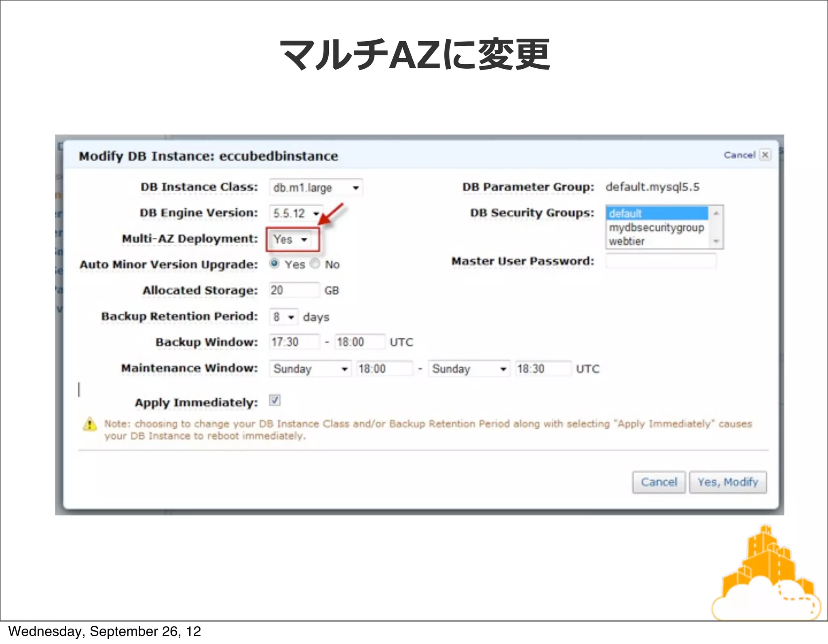
Task: Select No for Auto Minor Version Upgrade
Action: click(315, 264)
